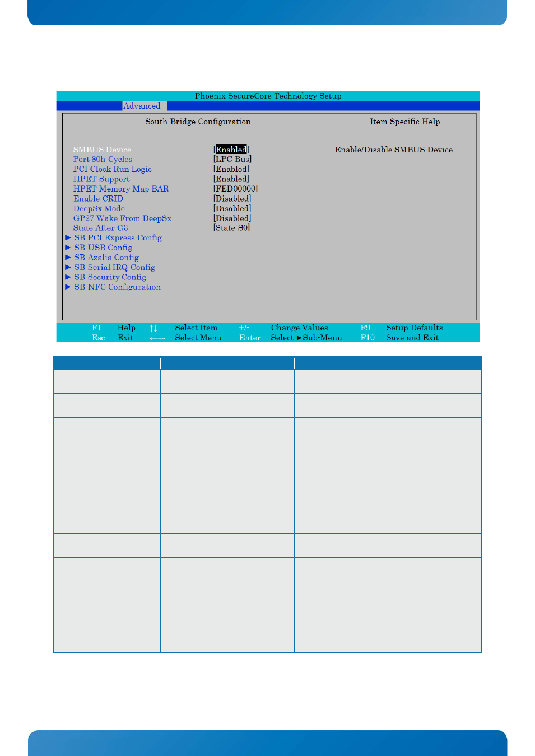Select the PCI Clock Run Logic label
Viewport: 535px width, 756px height.
[x=113, y=169]
